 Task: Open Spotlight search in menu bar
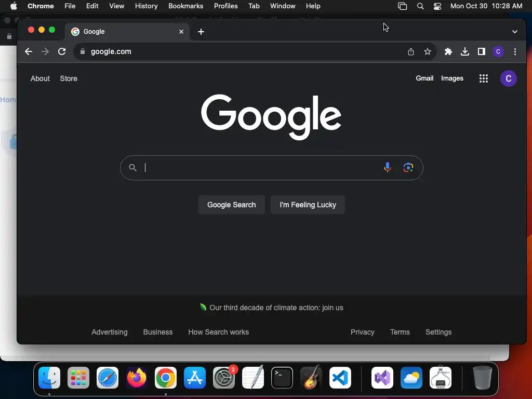click(420, 6)
